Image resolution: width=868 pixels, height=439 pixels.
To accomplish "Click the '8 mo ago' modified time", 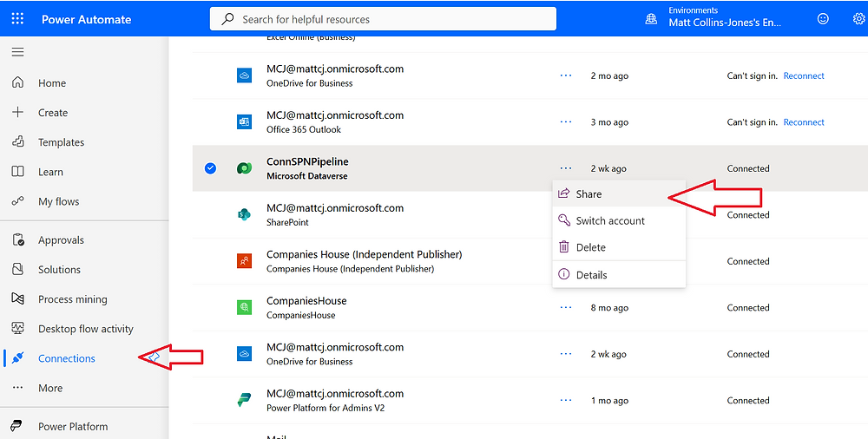I will coord(609,308).
